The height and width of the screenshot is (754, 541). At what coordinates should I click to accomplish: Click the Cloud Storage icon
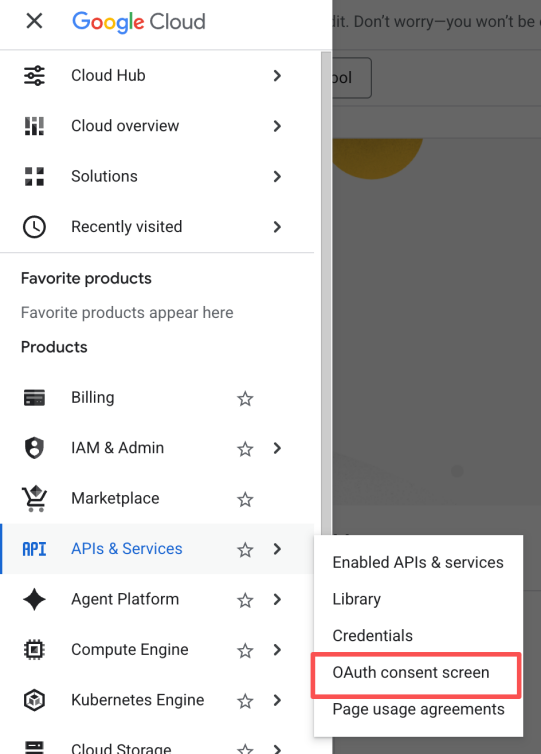click(x=34, y=747)
